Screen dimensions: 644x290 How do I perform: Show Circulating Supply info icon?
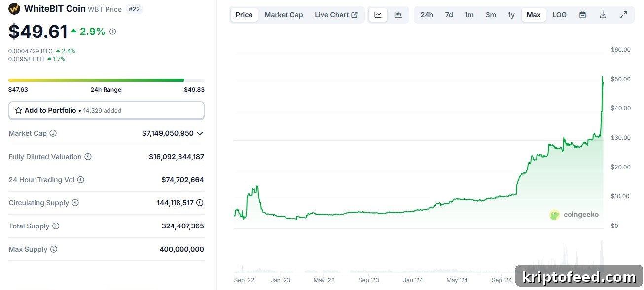click(x=75, y=203)
